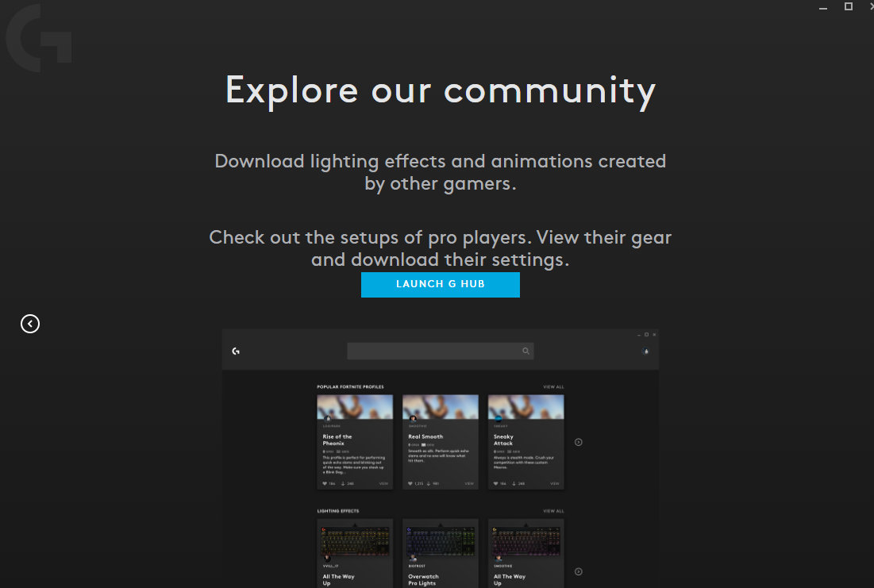Screen dimensions: 874x588
Task: Click the profile icon in the preview header
Action: (x=646, y=351)
